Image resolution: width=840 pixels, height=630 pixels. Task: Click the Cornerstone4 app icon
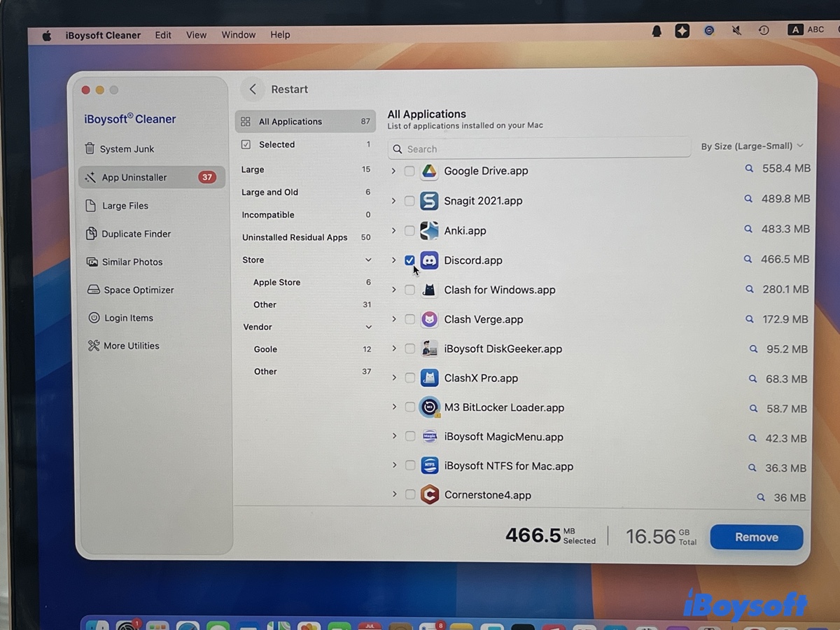[x=429, y=495]
